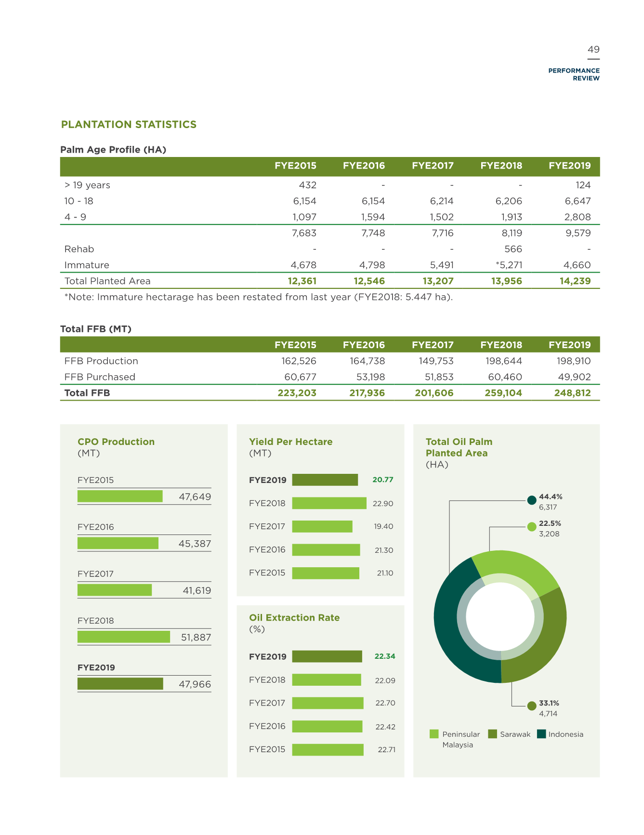Select the subtotal value 9,579
644x835 pixels.
point(578,233)
